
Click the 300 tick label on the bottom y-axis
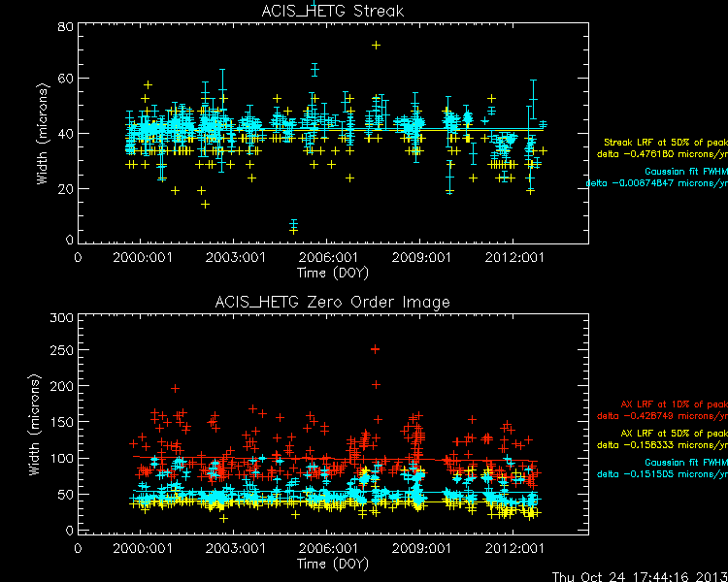(x=60, y=319)
